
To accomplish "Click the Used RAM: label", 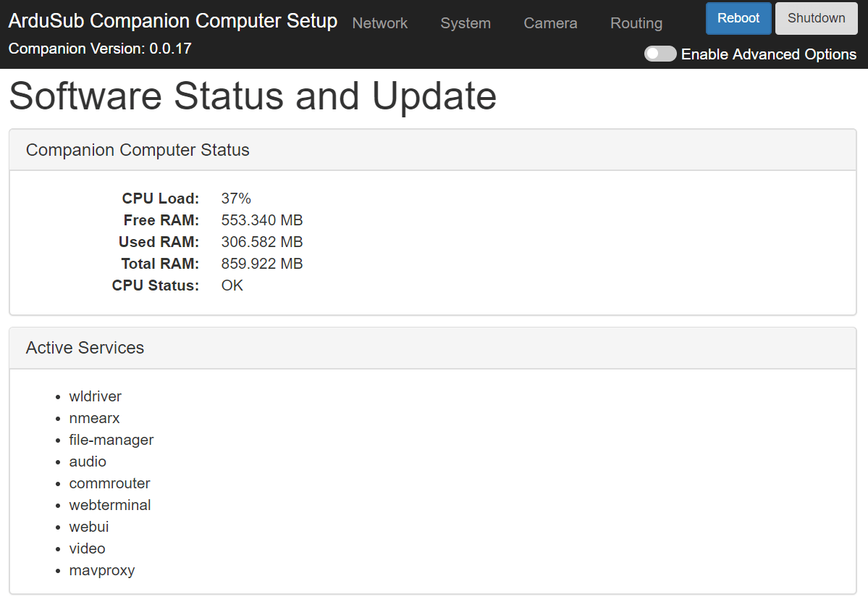I will coord(159,242).
